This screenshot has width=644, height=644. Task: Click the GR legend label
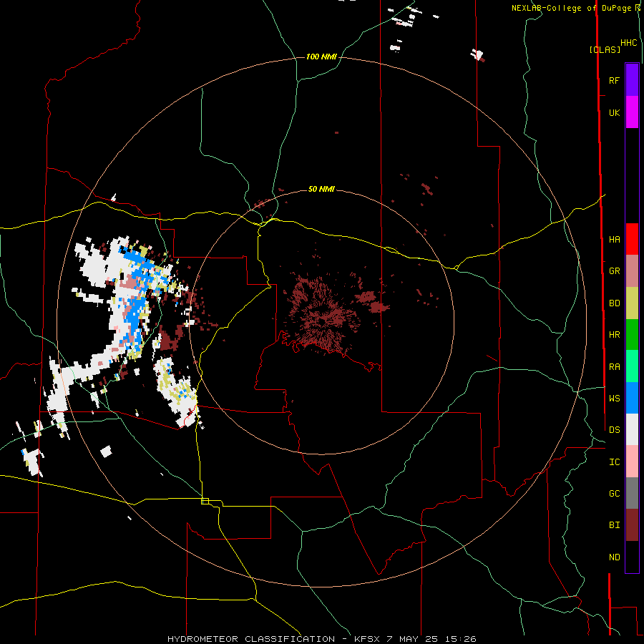pos(614,271)
